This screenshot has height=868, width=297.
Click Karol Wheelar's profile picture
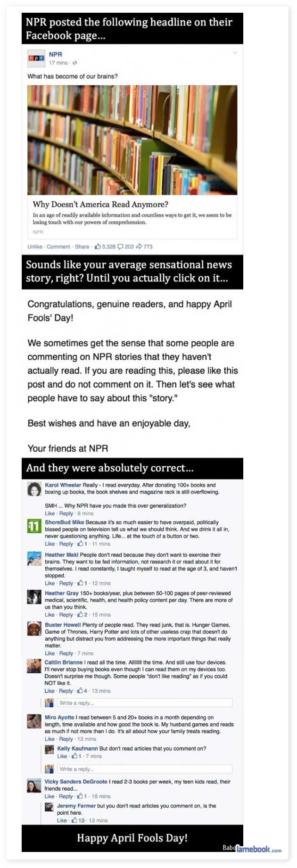coord(34,489)
